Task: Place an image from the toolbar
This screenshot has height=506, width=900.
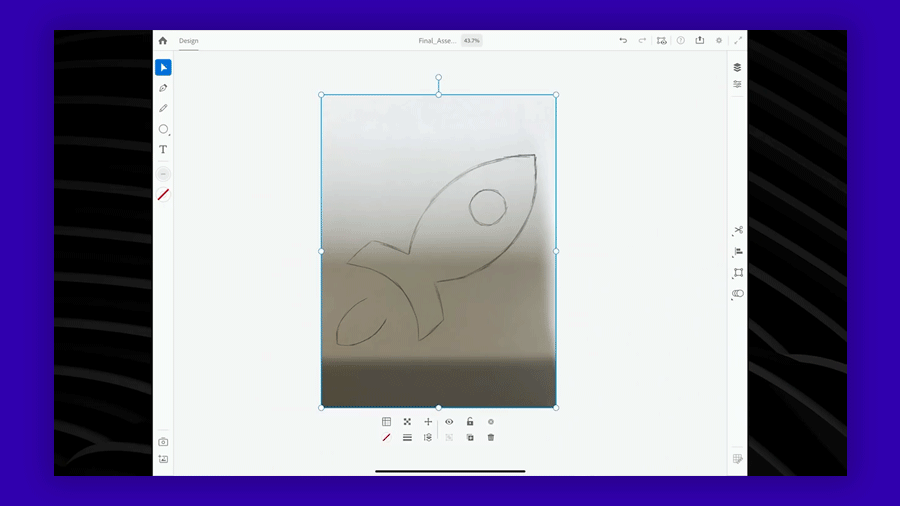Action: coord(163,459)
